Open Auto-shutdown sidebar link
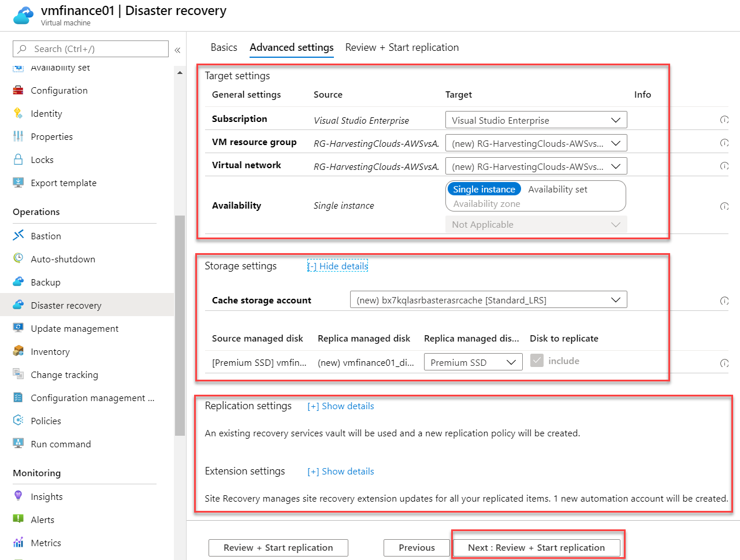The width and height of the screenshot is (740, 560). 63,259
